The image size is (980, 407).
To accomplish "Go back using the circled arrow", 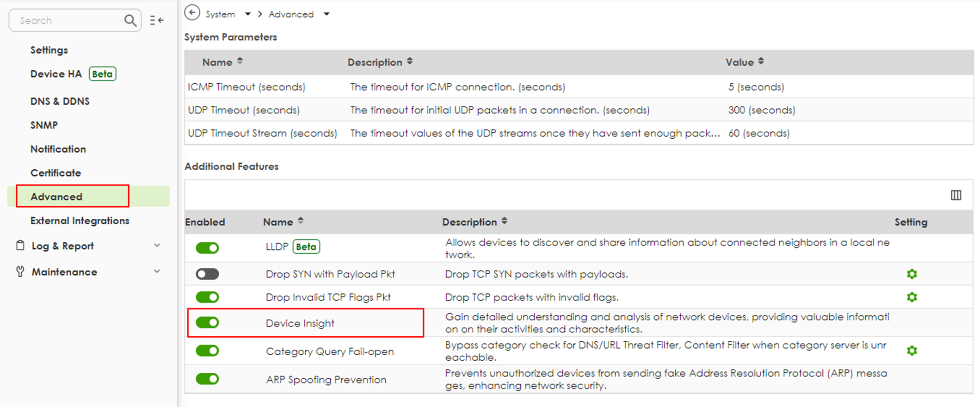I will tap(192, 13).
